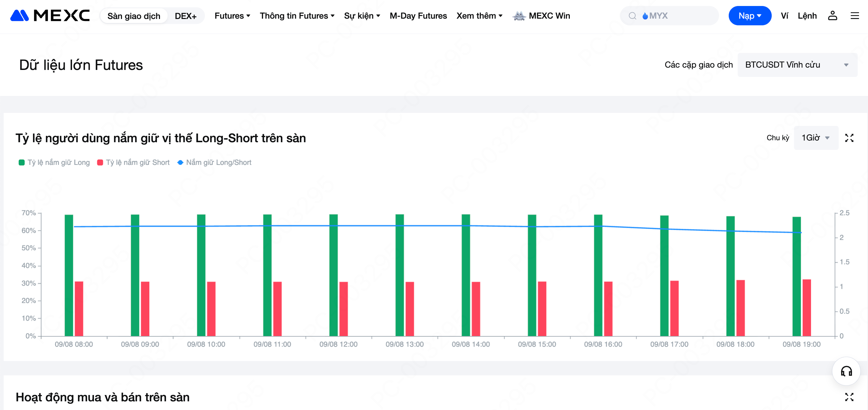This screenshot has height=410, width=868.
Task: Toggle Nắm giữ Long/Short line legend
Action: pos(214,163)
